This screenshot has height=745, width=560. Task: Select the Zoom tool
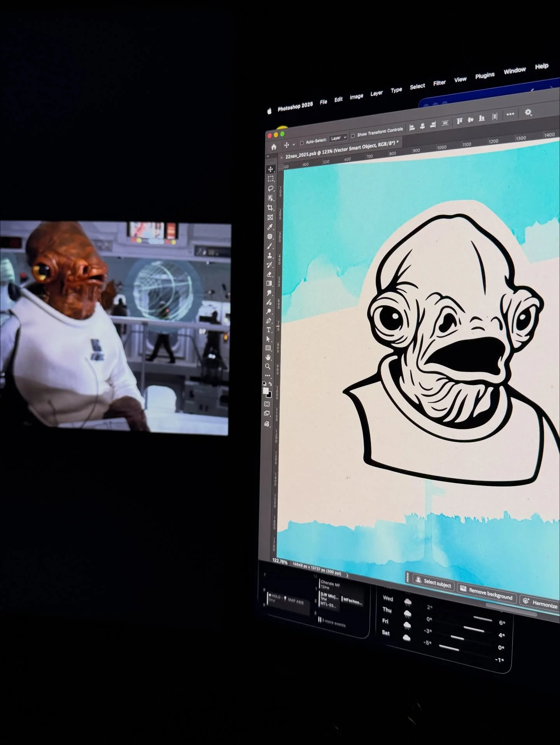(x=268, y=366)
